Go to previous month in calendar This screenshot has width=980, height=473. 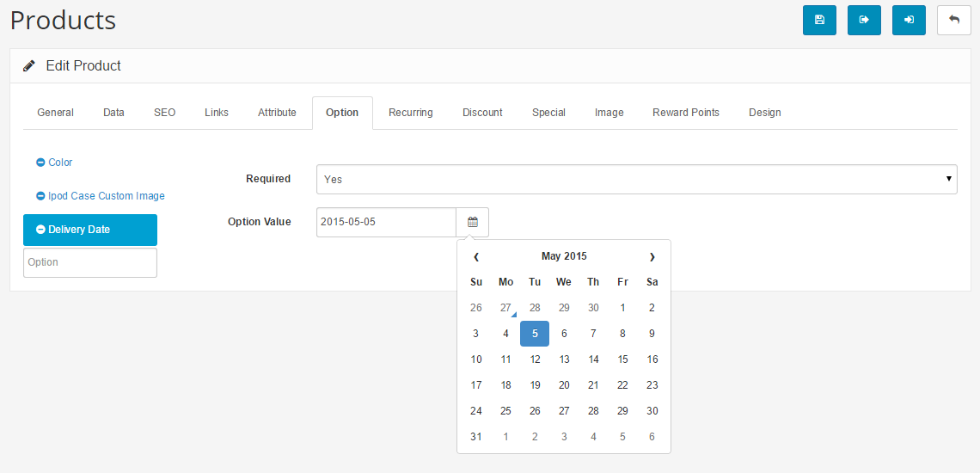[476, 256]
